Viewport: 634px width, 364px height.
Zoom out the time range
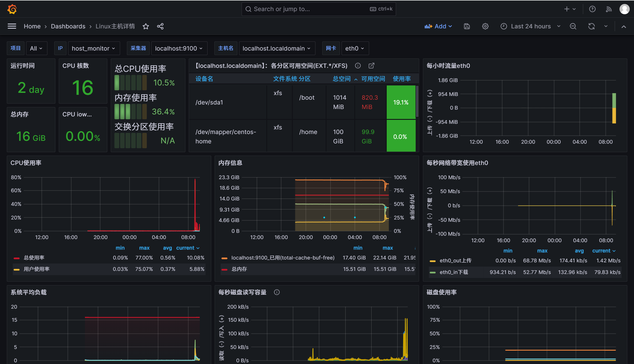[573, 26]
